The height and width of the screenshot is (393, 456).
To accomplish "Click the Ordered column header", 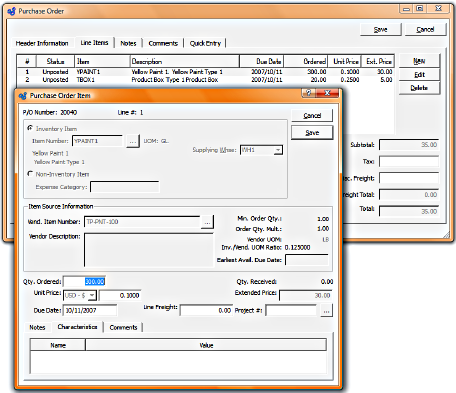I will 306,61.
